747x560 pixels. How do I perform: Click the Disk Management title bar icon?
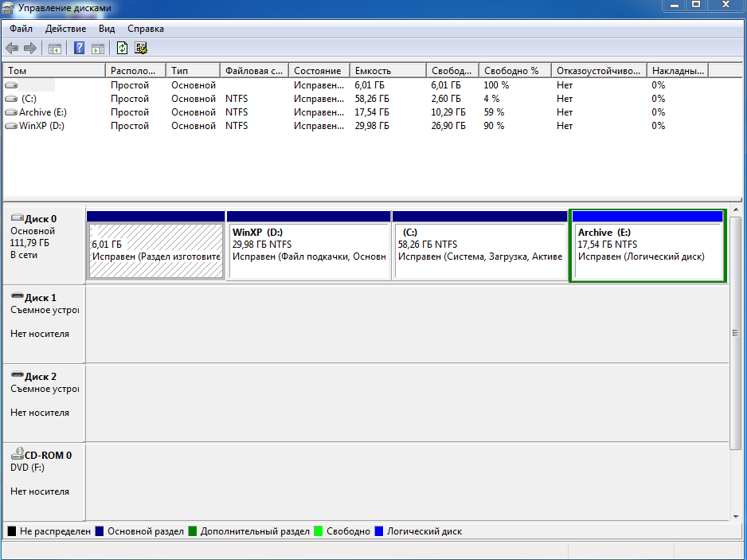(x=7, y=8)
